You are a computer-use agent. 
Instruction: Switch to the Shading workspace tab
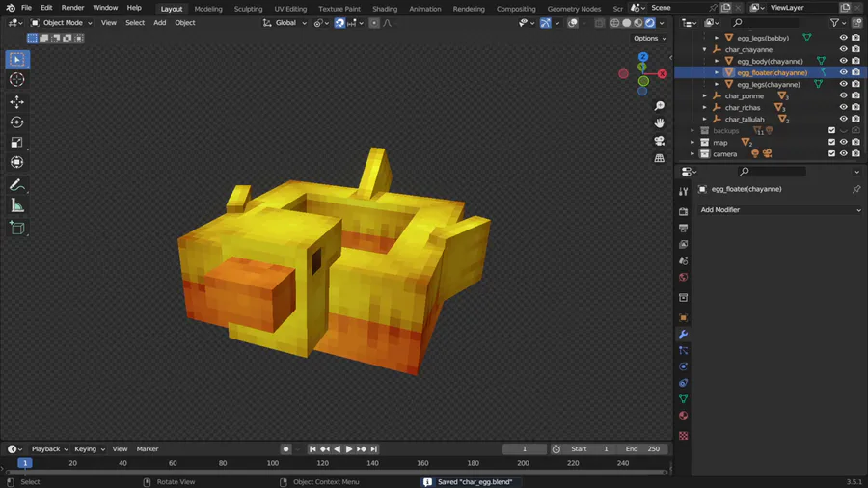point(385,9)
